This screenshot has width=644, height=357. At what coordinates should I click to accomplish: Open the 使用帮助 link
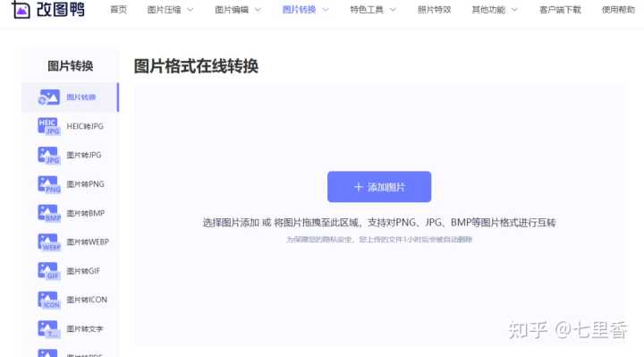619,10
